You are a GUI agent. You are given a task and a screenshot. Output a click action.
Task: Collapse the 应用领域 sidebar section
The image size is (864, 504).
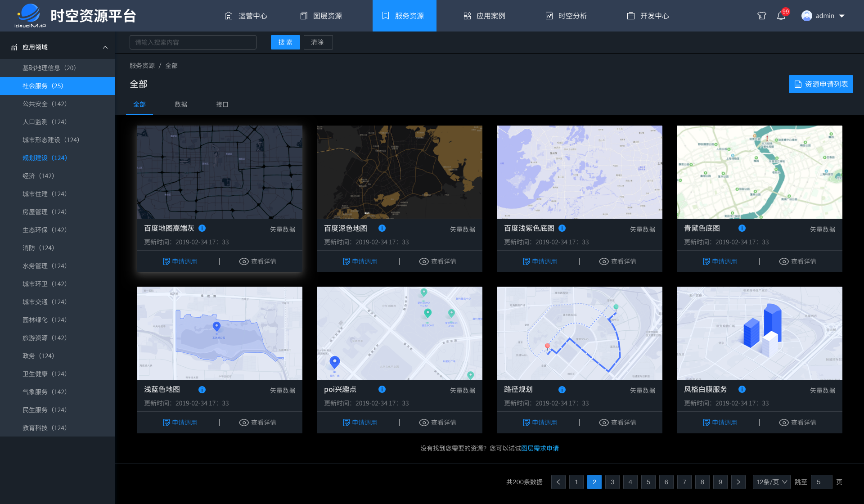click(x=105, y=47)
